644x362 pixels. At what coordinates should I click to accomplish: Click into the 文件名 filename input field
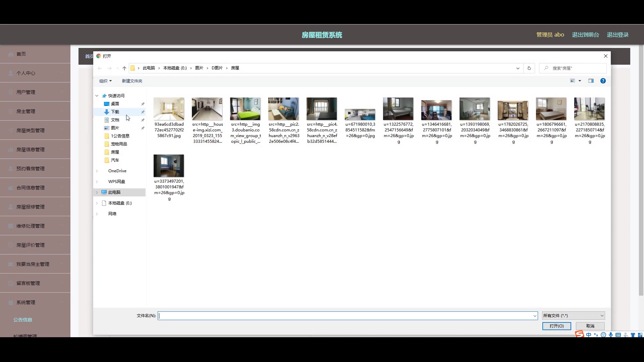[x=345, y=315]
